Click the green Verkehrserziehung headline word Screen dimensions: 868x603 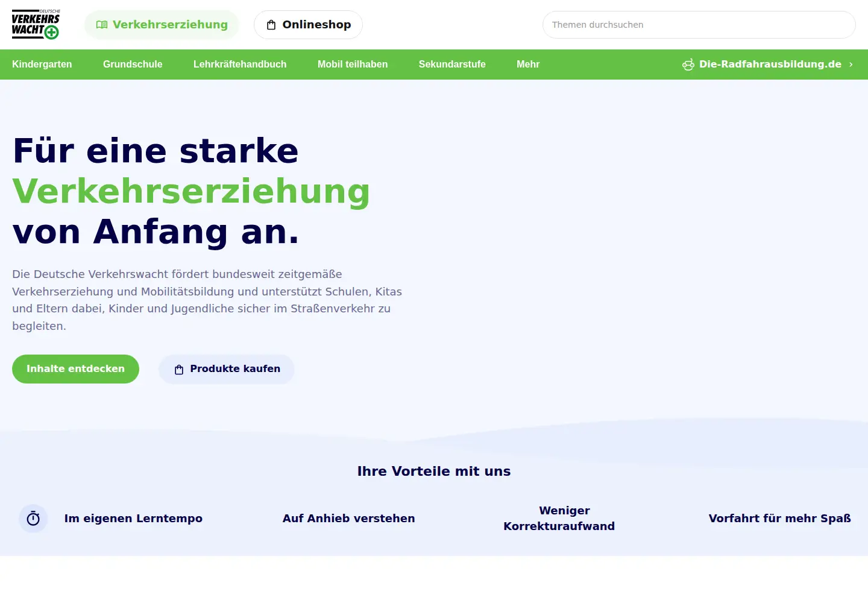point(191,192)
